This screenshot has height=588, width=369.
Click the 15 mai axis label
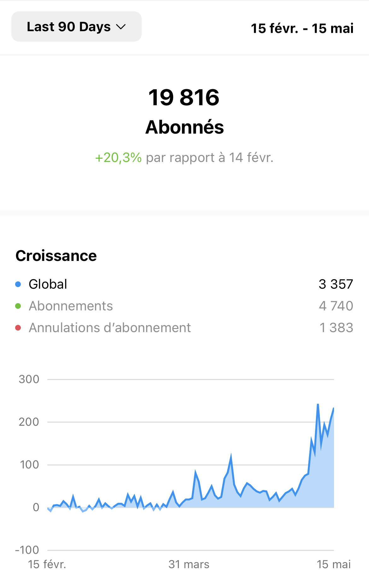click(334, 564)
